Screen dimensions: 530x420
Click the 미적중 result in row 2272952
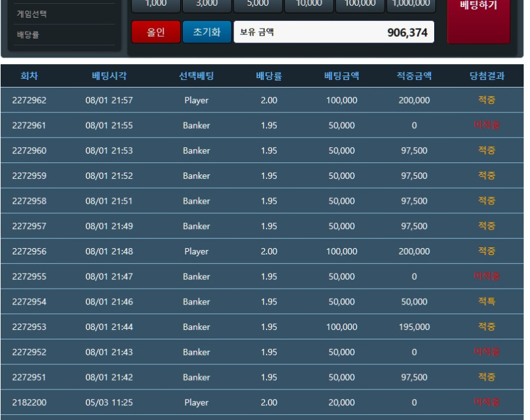coord(487,351)
